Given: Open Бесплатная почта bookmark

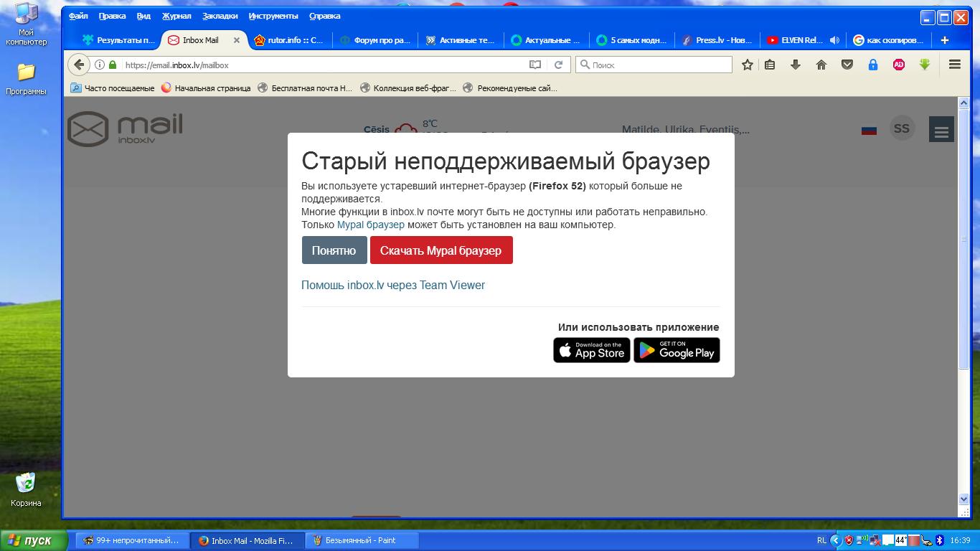Looking at the screenshot, I should 305,88.
